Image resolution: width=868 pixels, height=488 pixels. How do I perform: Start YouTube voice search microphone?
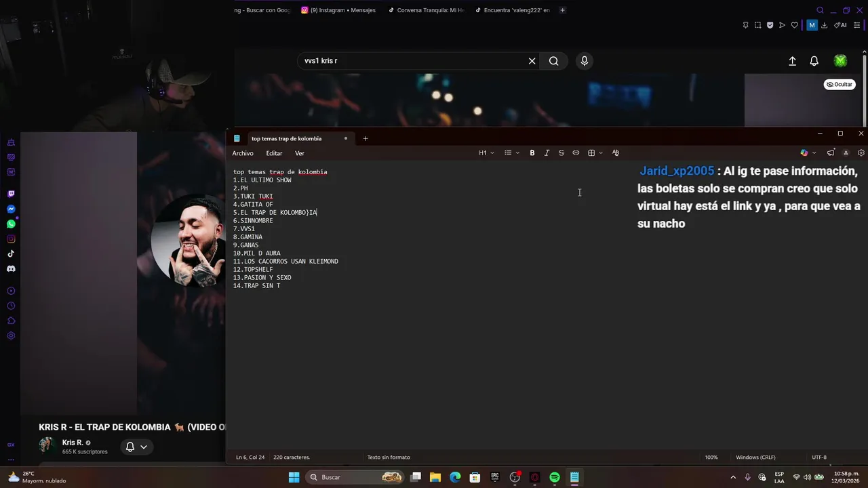[x=585, y=61]
